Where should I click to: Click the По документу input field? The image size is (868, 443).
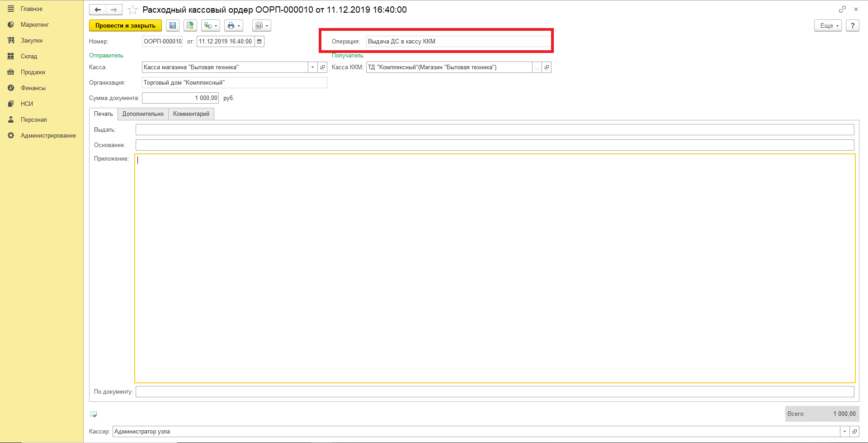[495, 392]
